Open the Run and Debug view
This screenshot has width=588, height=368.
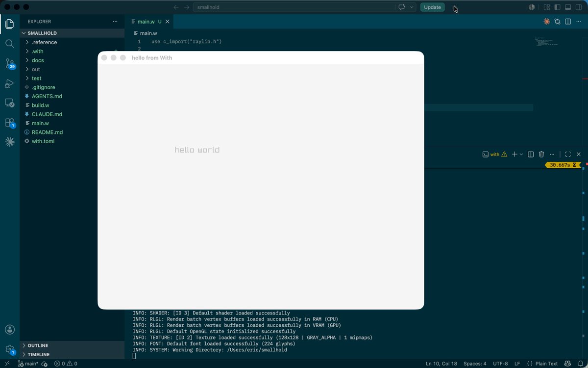coord(9,83)
